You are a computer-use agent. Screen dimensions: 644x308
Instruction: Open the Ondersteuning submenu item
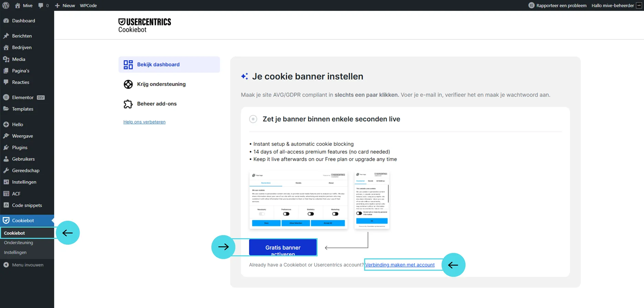[x=18, y=243]
